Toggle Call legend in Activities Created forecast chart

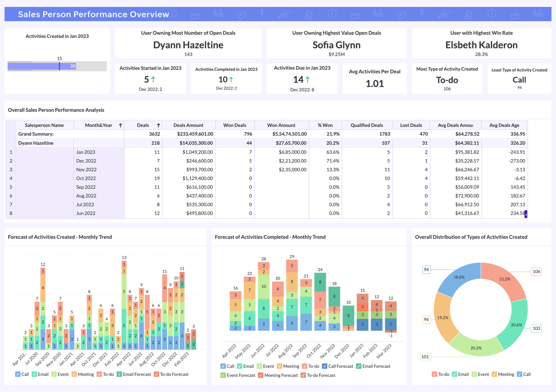[x=22, y=374]
